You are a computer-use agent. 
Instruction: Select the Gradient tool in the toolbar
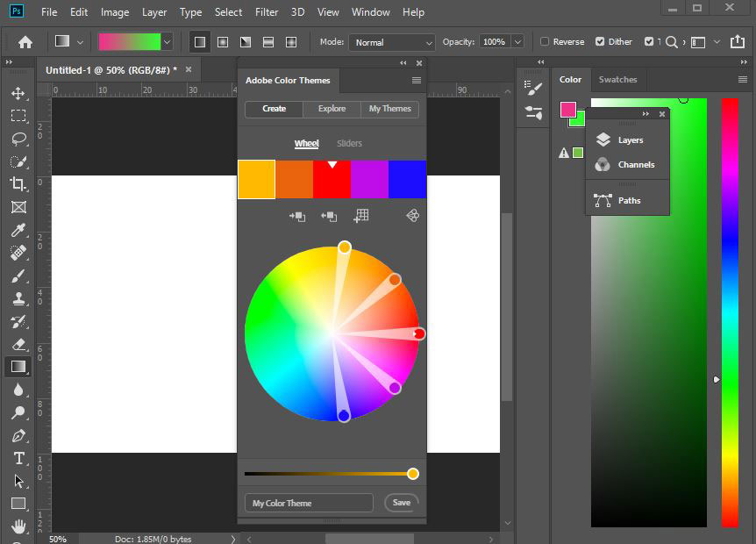[18, 367]
